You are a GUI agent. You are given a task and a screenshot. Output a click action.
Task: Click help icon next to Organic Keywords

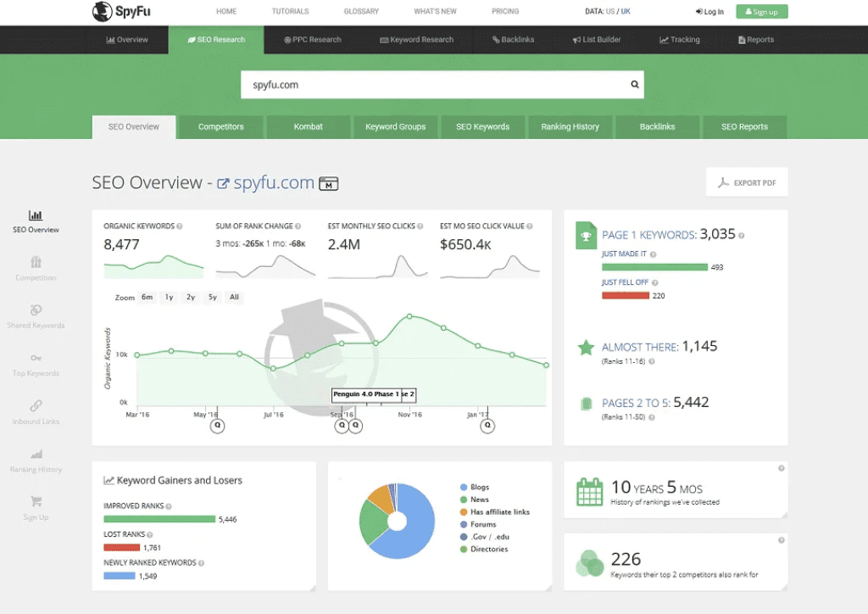click(180, 226)
